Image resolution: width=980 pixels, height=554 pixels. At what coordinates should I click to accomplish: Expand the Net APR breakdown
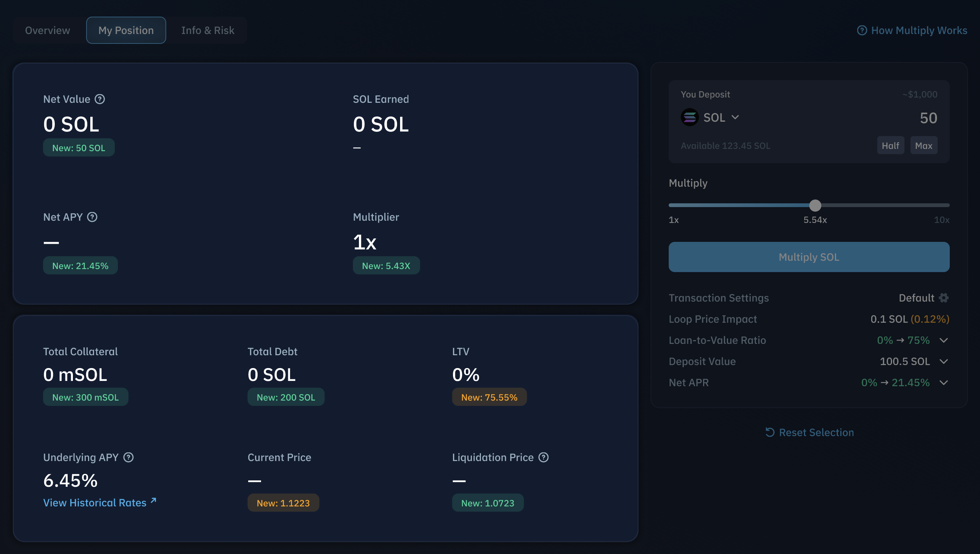click(943, 383)
